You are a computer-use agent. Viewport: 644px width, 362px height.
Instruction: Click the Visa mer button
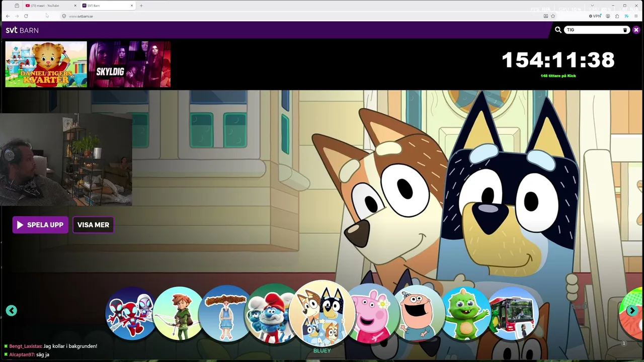tap(93, 225)
